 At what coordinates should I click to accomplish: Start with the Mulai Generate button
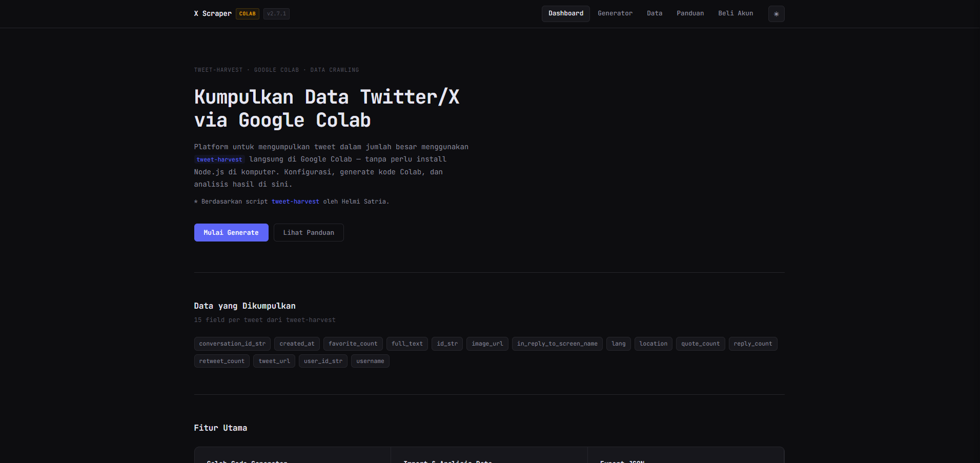[x=231, y=232]
